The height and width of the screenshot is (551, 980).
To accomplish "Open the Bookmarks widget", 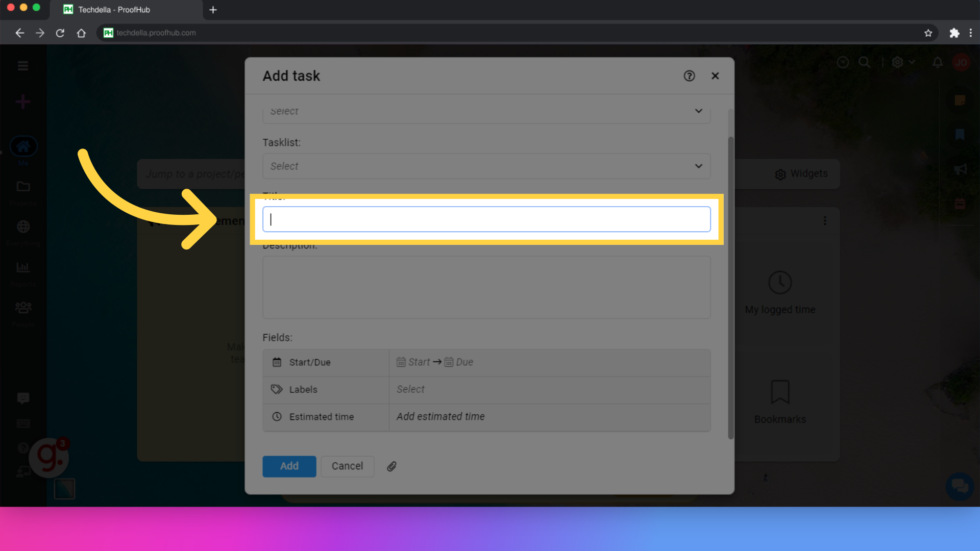I will pyautogui.click(x=780, y=403).
